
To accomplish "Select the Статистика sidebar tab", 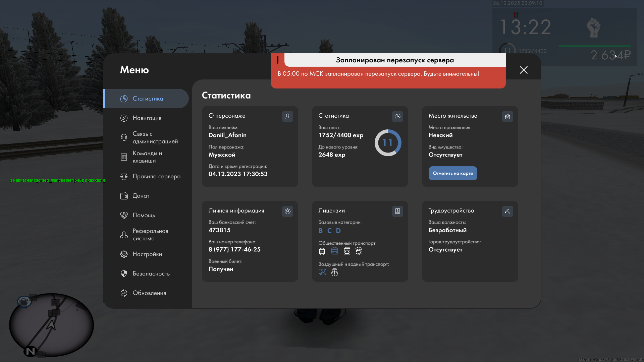I will (148, 99).
